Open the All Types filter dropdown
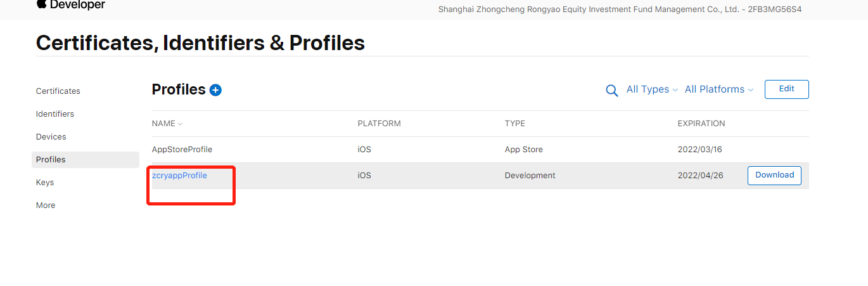The width and height of the screenshot is (868, 286). [652, 89]
